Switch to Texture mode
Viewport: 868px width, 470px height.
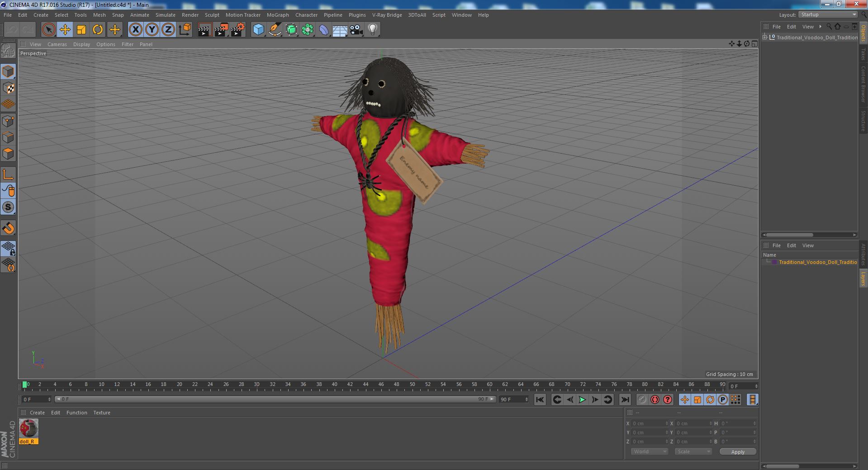point(8,88)
